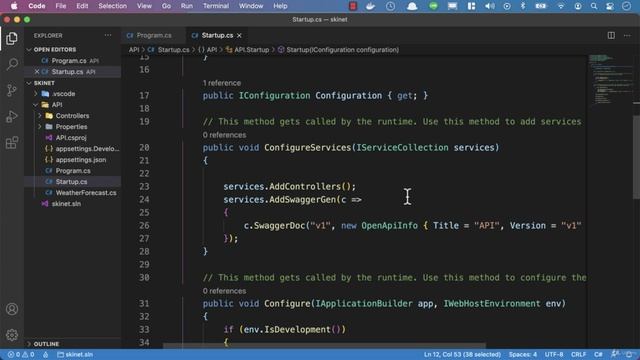The image size is (640, 360).
Task: Open the View menu
Action: pos(144,6)
